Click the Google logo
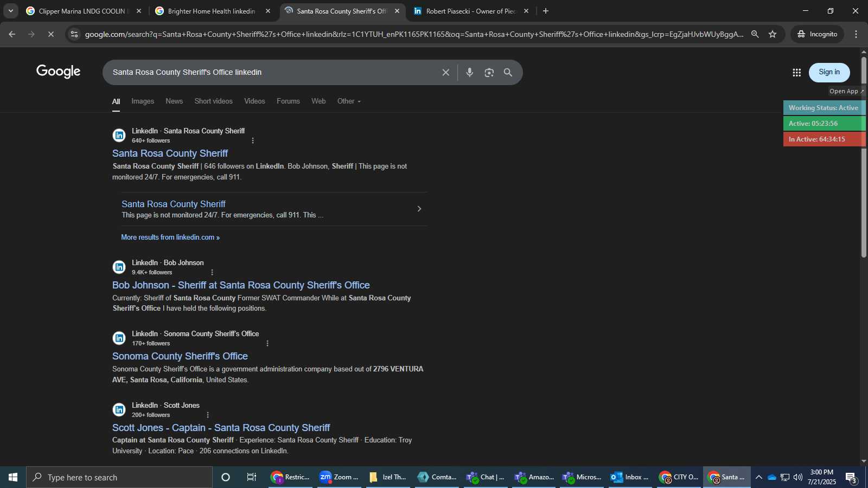This screenshot has height=488, width=868. coord(59,72)
